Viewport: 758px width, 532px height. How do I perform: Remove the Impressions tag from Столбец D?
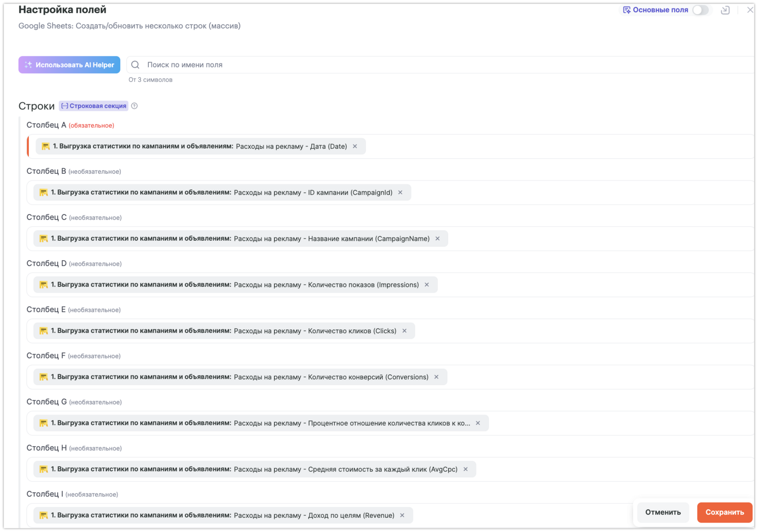(x=427, y=285)
